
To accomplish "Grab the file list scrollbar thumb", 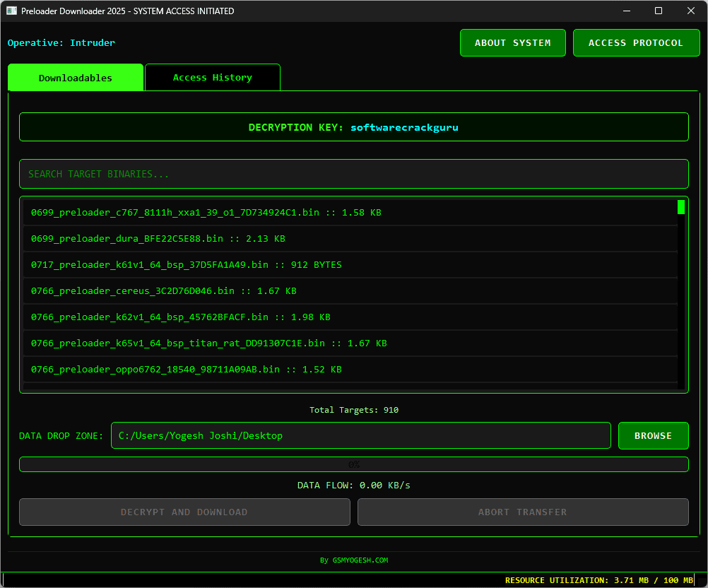I will point(681,207).
